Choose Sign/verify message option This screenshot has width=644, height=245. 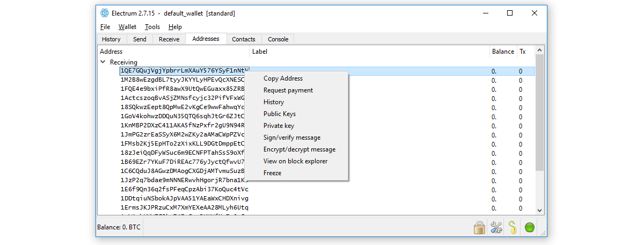(x=296, y=138)
